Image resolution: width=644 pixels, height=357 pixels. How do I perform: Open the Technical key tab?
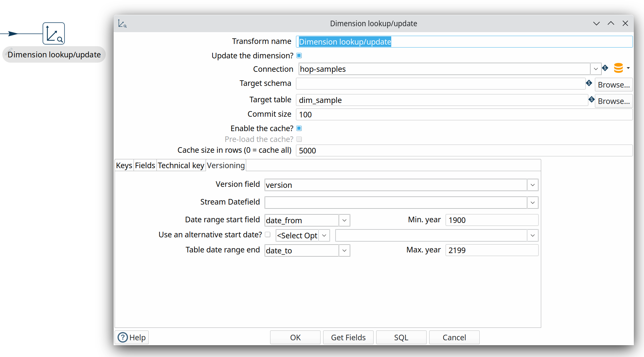pos(181,166)
